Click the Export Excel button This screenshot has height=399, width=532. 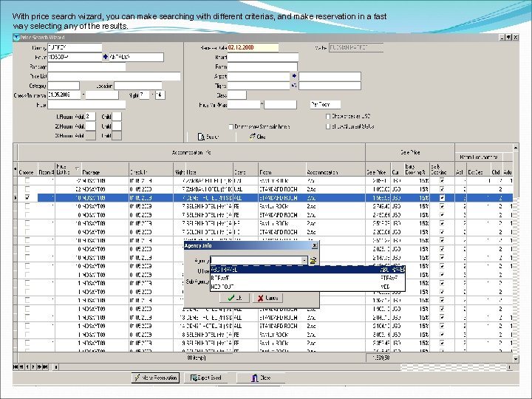click(x=205, y=378)
